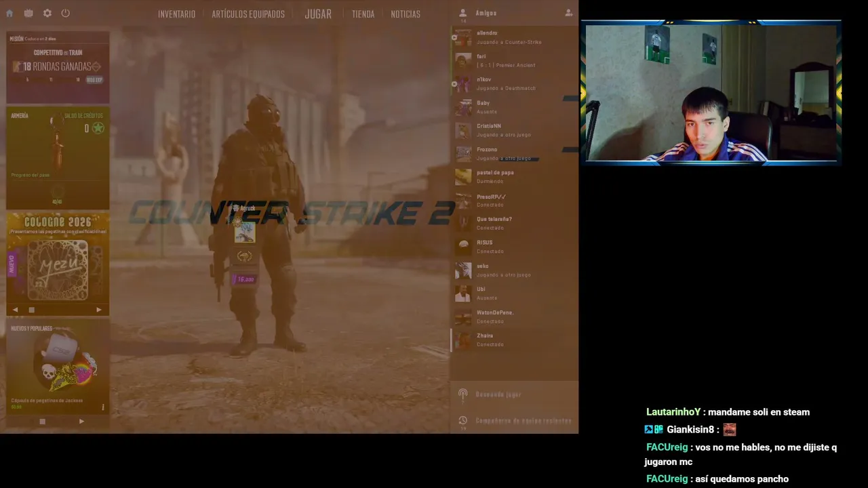The width and height of the screenshot is (868, 488).
Task: Click the friends count person icon
Action: click(463, 13)
